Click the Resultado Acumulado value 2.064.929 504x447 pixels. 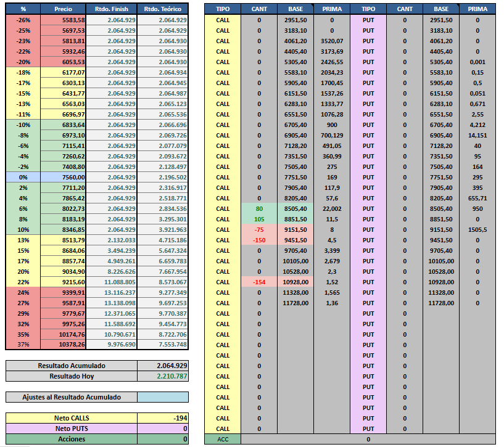pyautogui.click(x=163, y=366)
